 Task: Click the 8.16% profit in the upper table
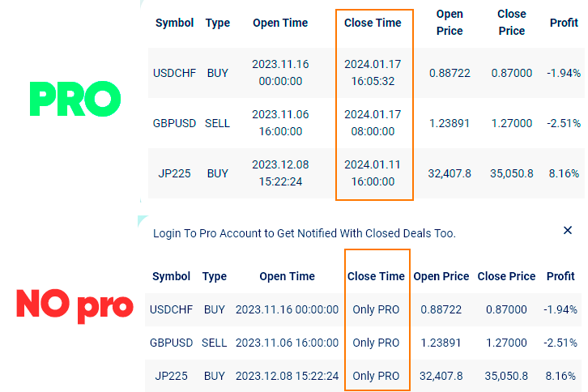pos(564,173)
